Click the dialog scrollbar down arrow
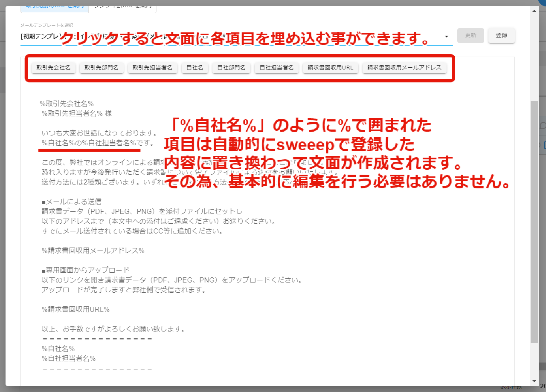The height and width of the screenshot is (392, 546). coord(534,381)
